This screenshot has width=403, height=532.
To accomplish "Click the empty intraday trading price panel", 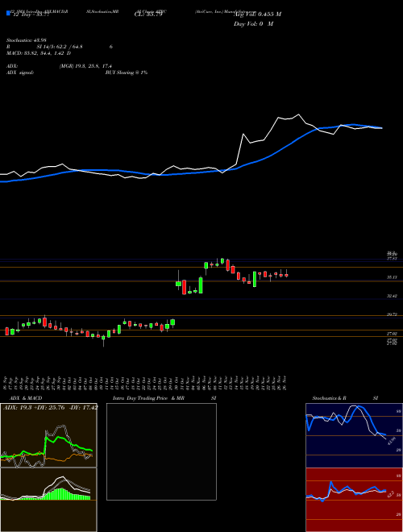I will 161,451.
